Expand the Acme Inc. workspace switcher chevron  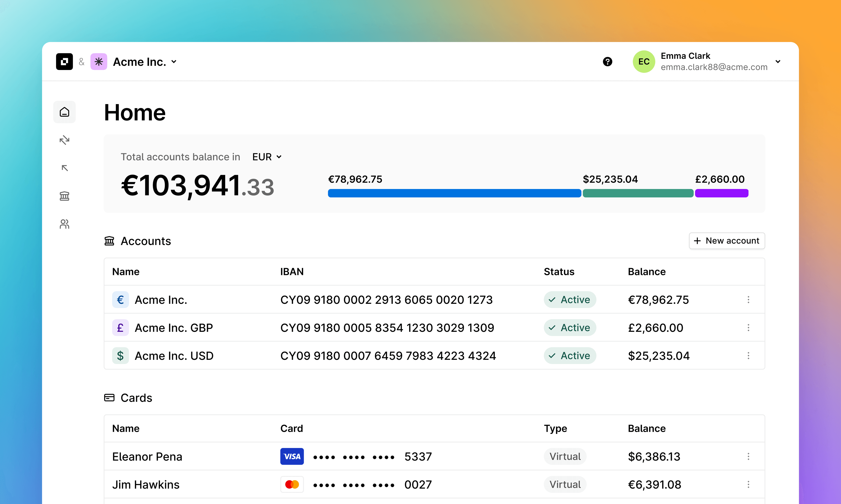pos(174,62)
